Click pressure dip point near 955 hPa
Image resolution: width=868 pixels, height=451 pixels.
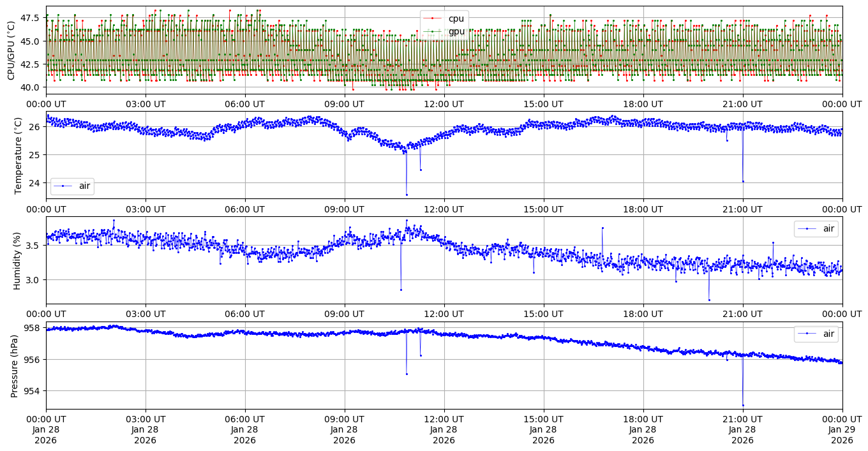407,374
